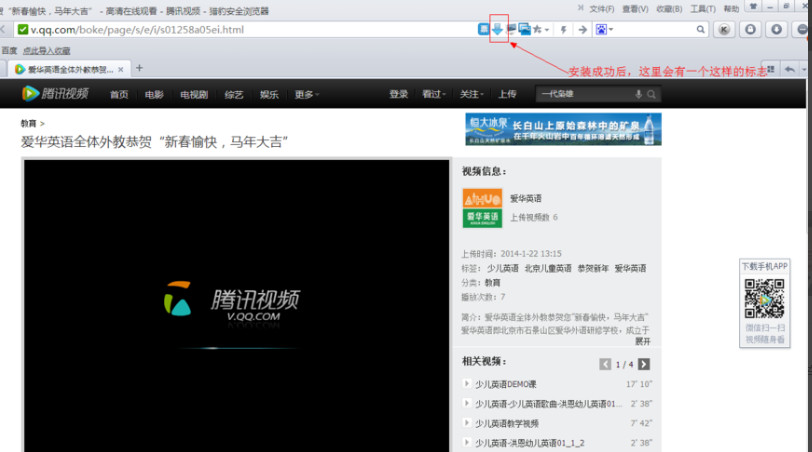Expand the 更多 navigation menu

coord(306,94)
